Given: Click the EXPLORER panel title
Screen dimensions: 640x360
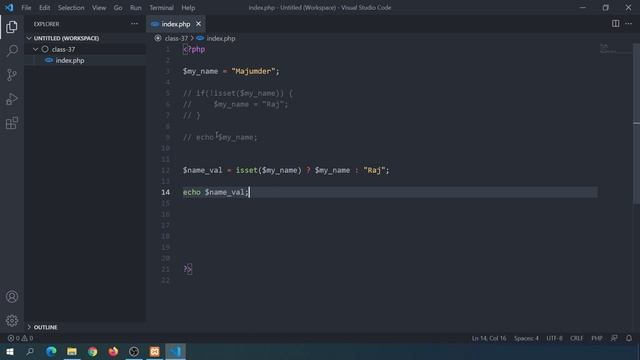Looking at the screenshot, I should 46,24.
